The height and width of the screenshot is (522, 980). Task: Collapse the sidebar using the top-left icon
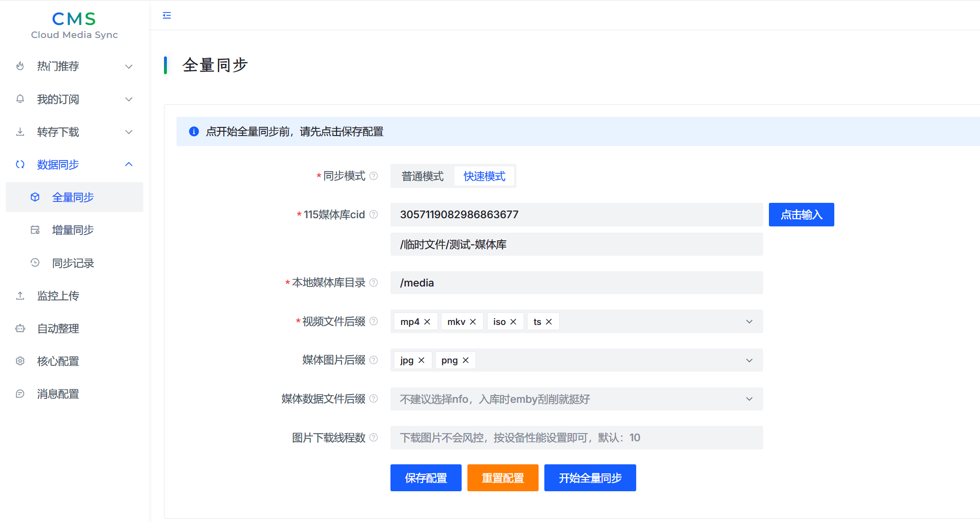coord(167,15)
